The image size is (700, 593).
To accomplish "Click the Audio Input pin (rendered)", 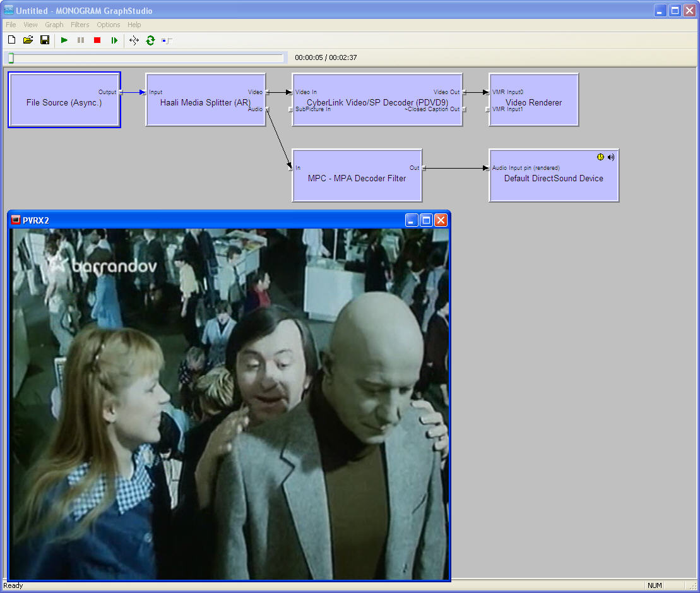I will coord(487,169).
